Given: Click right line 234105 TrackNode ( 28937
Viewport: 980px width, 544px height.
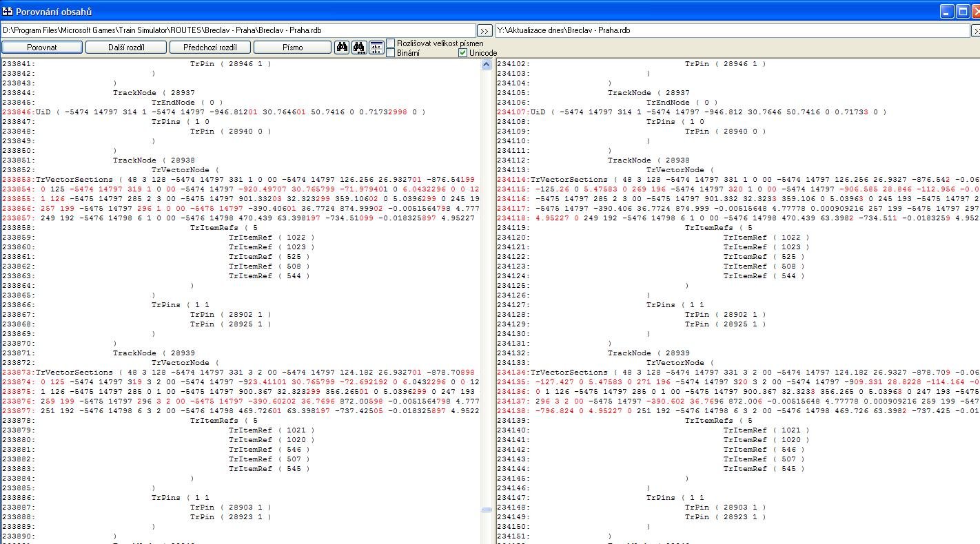Looking at the screenshot, I should [x=649, y=93].
